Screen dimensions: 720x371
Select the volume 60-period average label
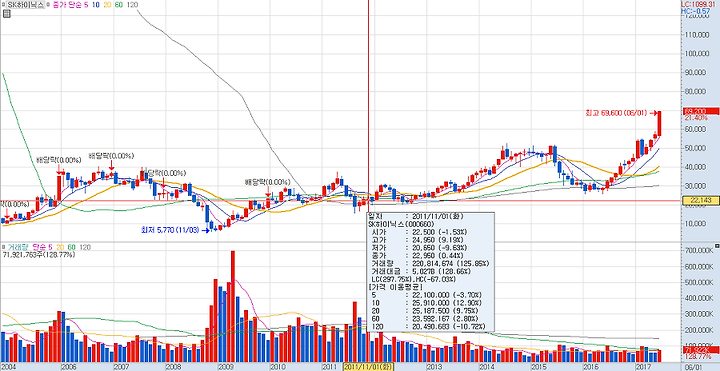click(72, 247)
